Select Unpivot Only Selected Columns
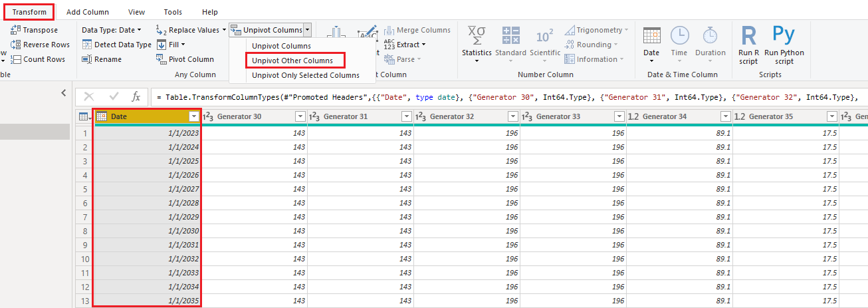 (x=306, y=75)
